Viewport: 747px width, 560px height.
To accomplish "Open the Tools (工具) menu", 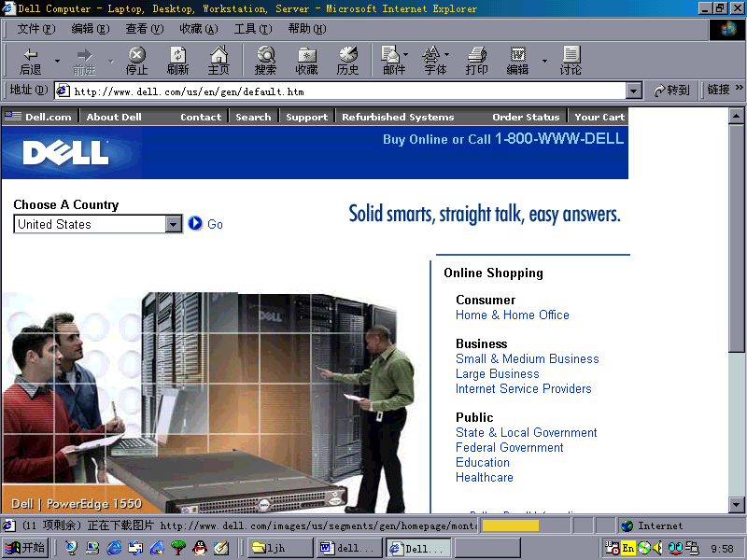I will click(x=252, y=29).
